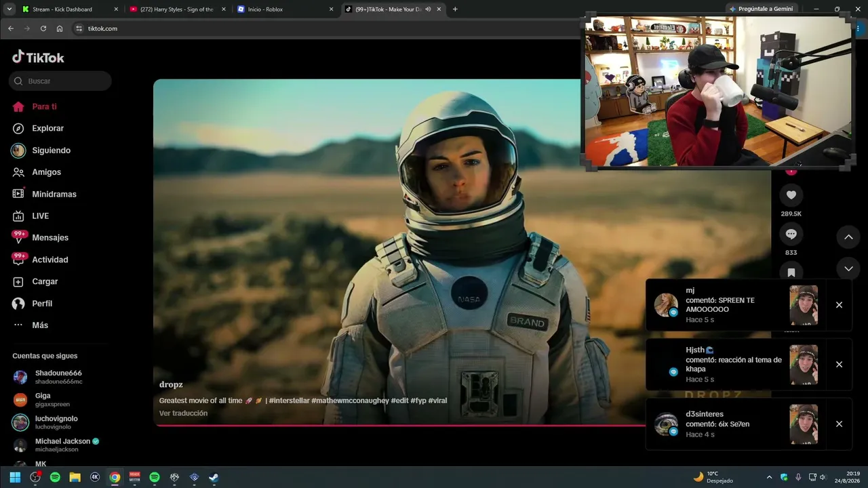Close the Stream - Kick Dashboard tab
The height and width of the screenshot is (488, 868).
pyautogui.click(x=116, y=9)
